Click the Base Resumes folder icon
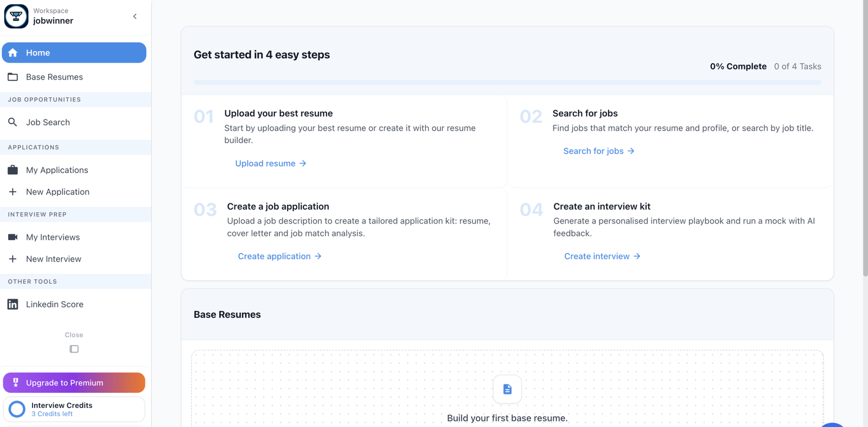The width and height of the screenshot is (868, 427). tap(13, 77)
